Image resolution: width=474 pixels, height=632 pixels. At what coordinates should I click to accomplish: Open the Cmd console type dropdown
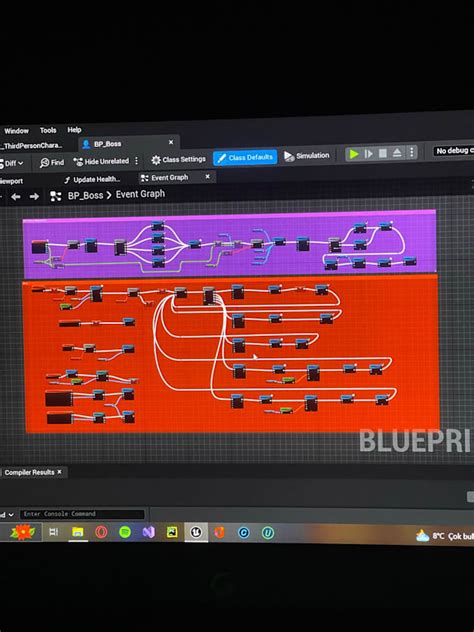pos(7,515)
